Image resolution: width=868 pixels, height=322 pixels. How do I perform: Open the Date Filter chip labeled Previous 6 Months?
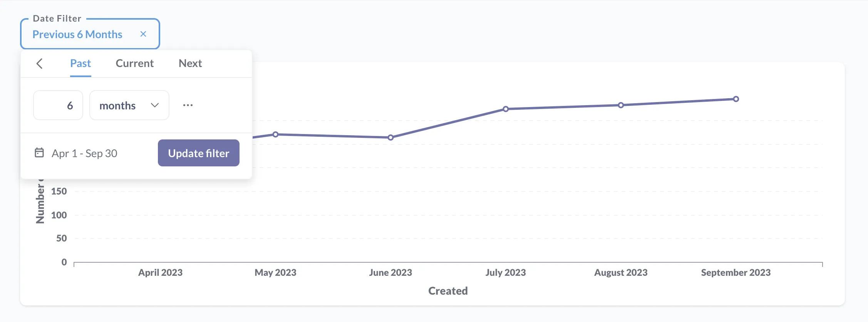coord(77,34)
